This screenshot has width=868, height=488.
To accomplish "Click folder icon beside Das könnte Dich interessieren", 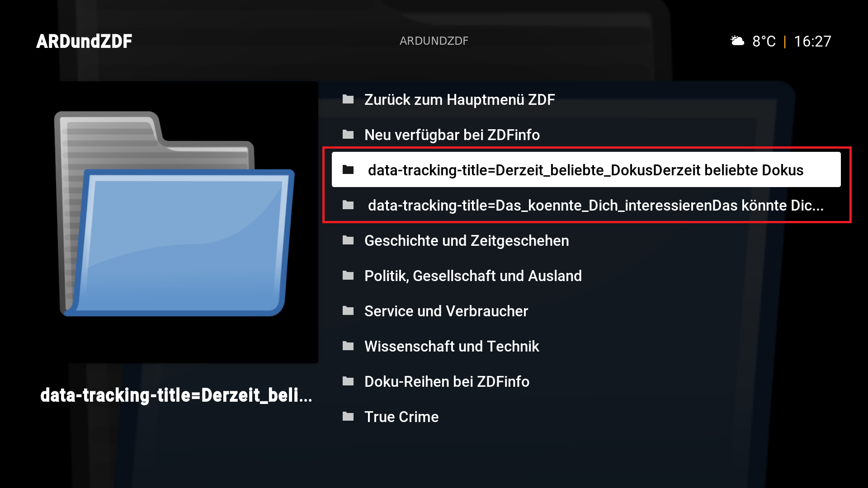I will tap(348, 205).
